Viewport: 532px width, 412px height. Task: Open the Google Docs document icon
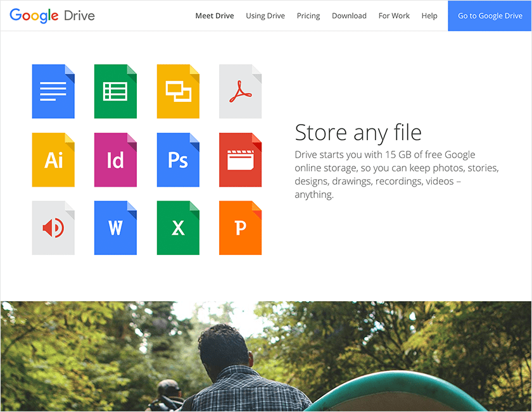tap(53, 91)
